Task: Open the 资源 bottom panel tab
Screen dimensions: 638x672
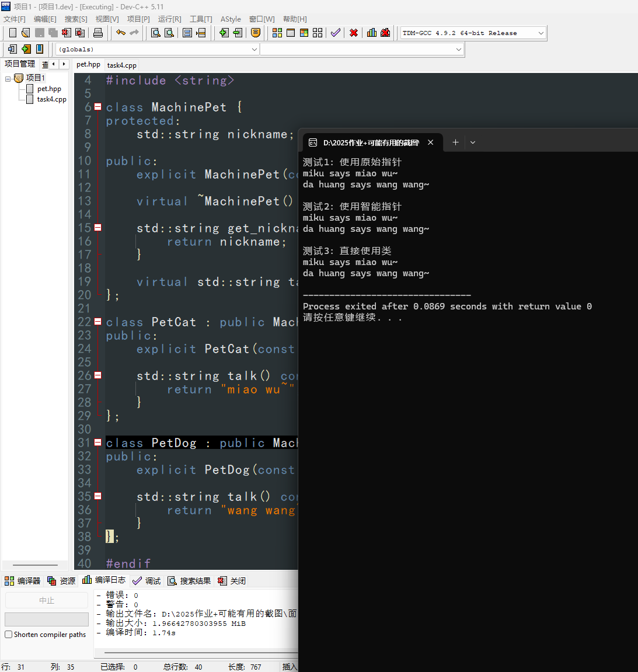Action: 61,581
